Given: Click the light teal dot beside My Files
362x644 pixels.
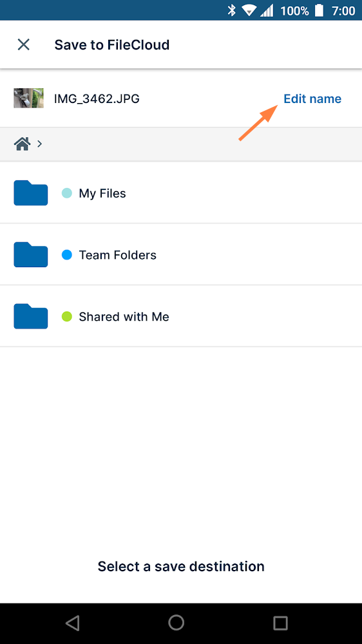Looking at the screenshot, I should (66, 193).
